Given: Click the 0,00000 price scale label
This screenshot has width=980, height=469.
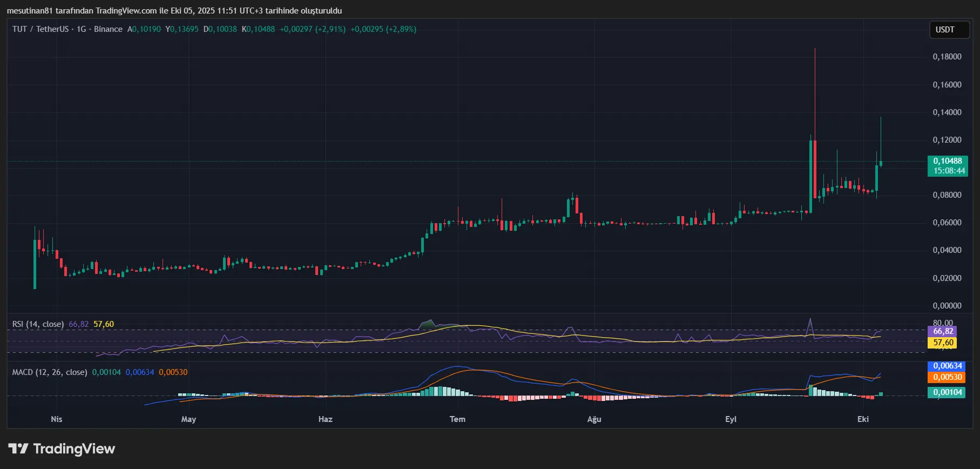Looking at the screenshot, I should [x=947, y=306].
